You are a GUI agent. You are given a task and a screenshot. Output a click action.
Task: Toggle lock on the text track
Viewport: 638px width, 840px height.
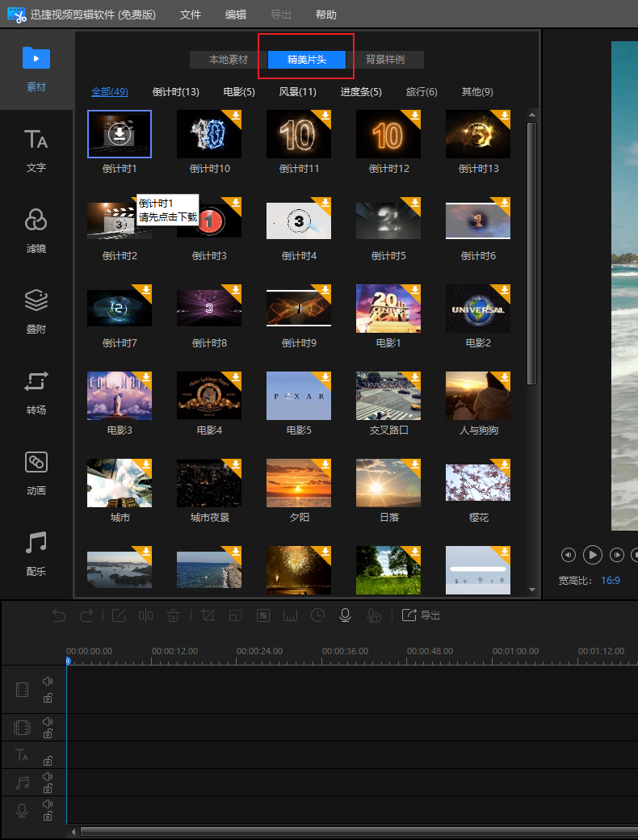[x=48, y=761]
